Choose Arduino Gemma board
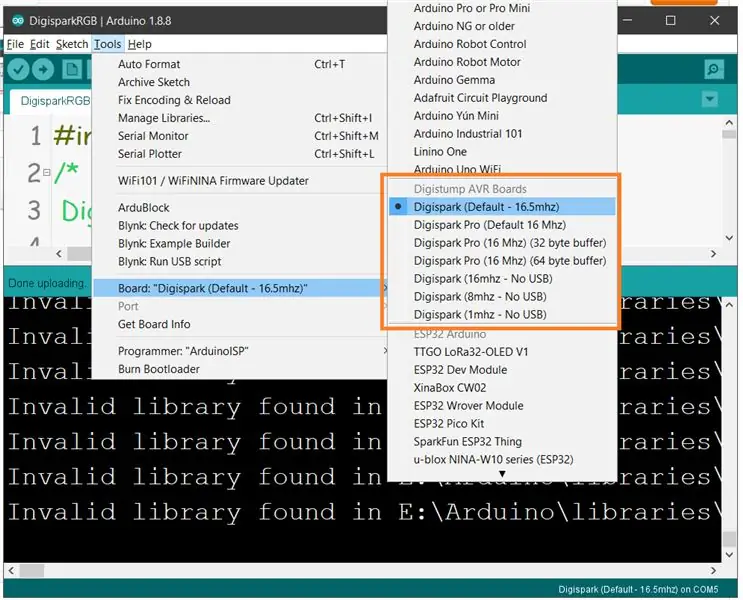The width and height of the screenshot is (743, 600). coord(502,80)
